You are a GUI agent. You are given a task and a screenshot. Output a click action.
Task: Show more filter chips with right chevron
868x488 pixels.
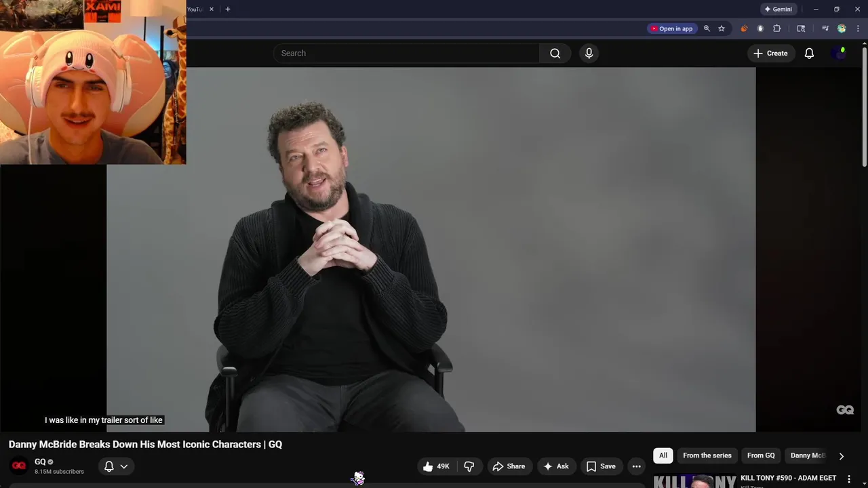coord(842,456)
